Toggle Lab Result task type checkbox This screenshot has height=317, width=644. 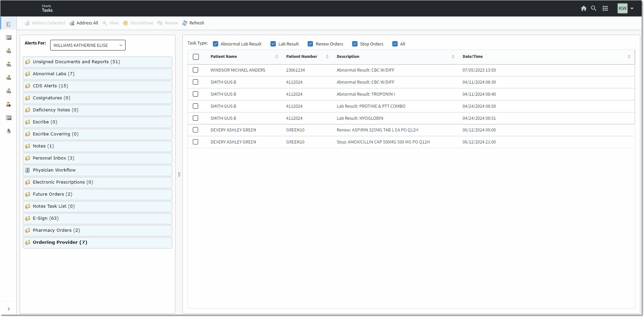273,44
